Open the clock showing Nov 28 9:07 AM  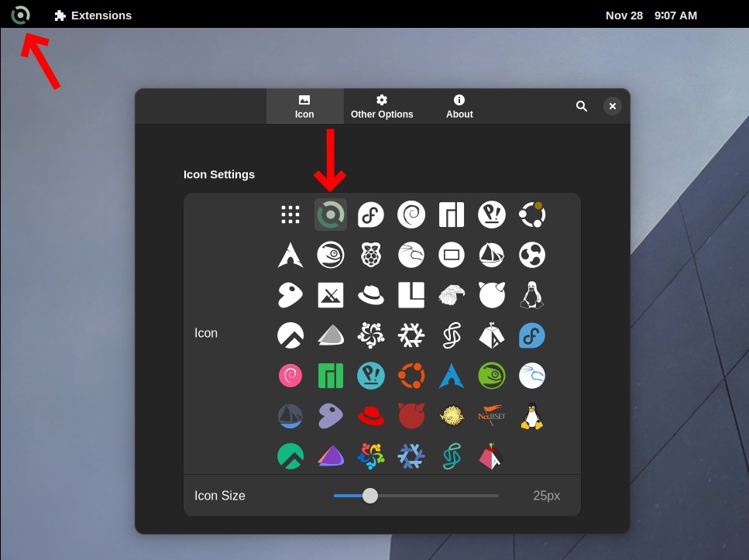tap(651, 15)
